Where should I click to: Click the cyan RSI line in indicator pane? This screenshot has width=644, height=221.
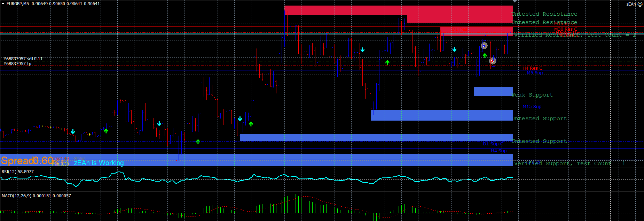pyautogui.click(x=257, y=179)
